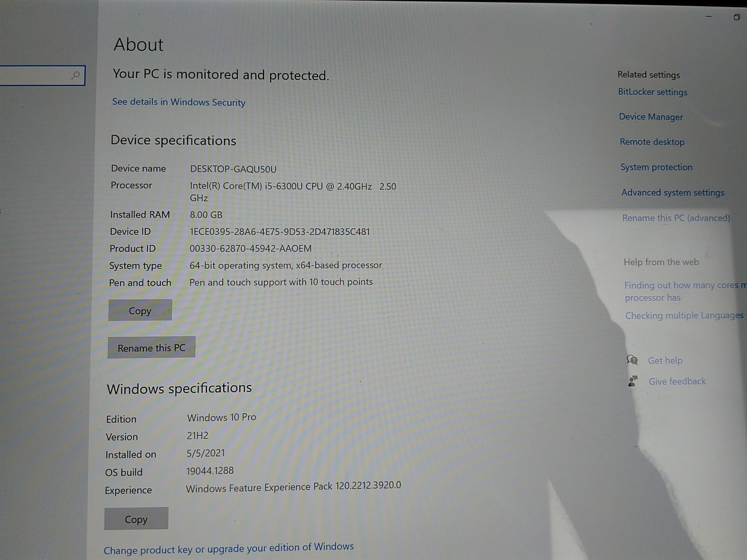Open See details in Windows Security

point(178,102)
